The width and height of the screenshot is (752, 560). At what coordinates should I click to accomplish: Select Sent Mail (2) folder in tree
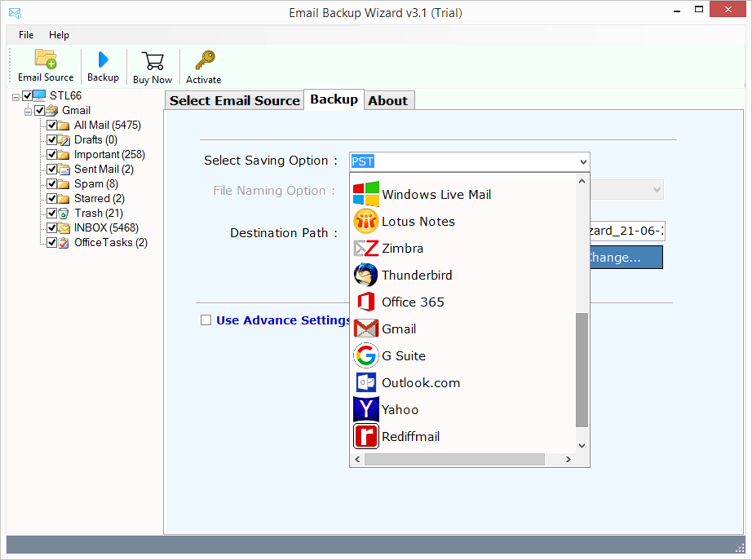pos(104,170)
